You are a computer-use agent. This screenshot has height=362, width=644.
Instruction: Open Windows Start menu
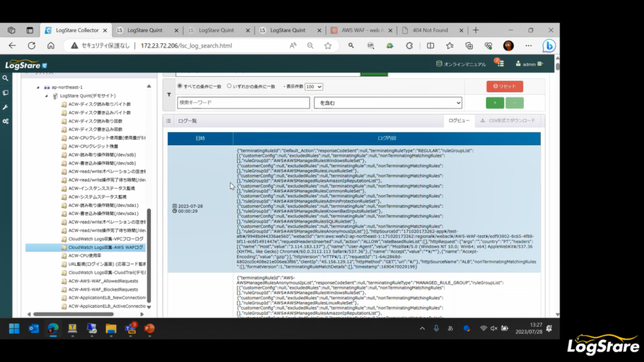(x=14, y=328)
